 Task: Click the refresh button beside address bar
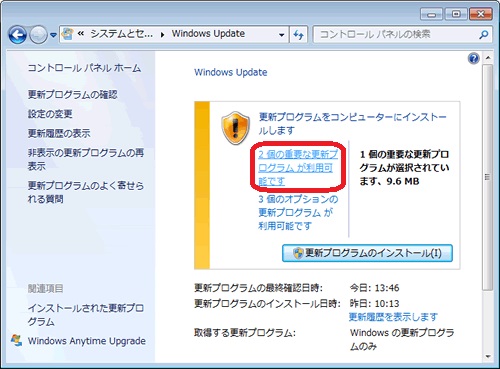(298, 34)
